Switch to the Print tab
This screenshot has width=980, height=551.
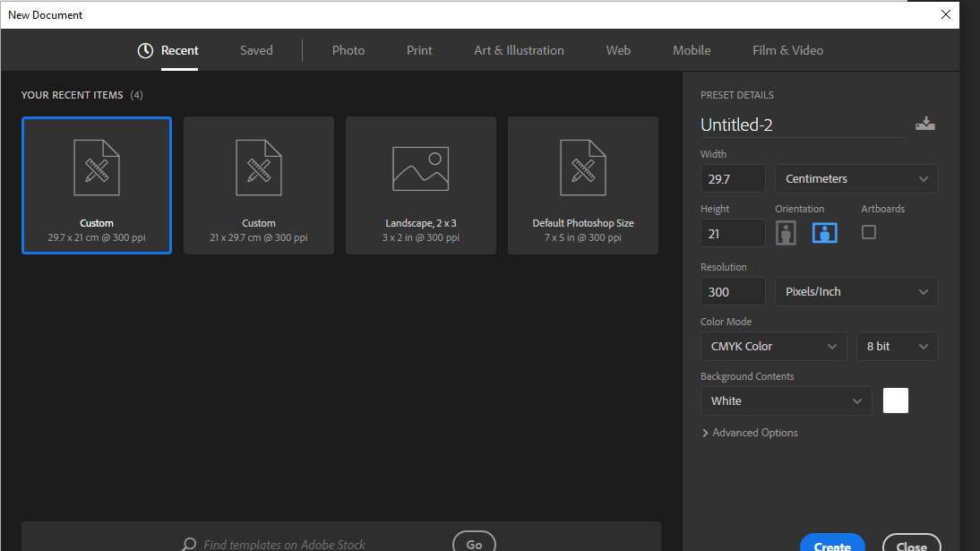tap(418, 51)
